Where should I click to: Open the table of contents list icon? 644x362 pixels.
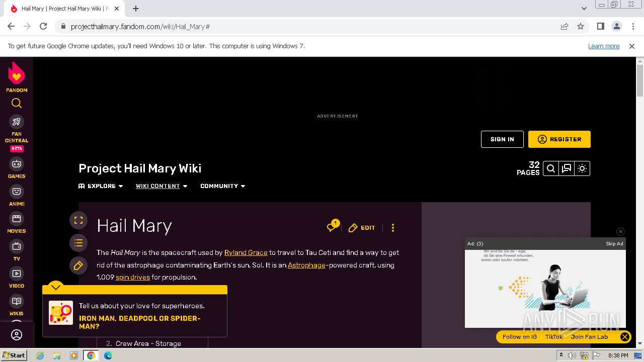pyautogui.click(x=78, y=243)
